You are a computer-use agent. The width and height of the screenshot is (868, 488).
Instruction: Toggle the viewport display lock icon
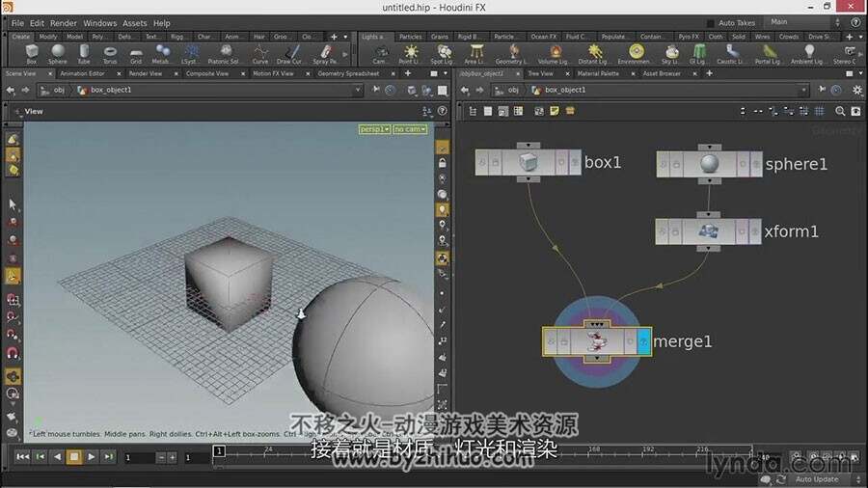[x=443, y=163]
